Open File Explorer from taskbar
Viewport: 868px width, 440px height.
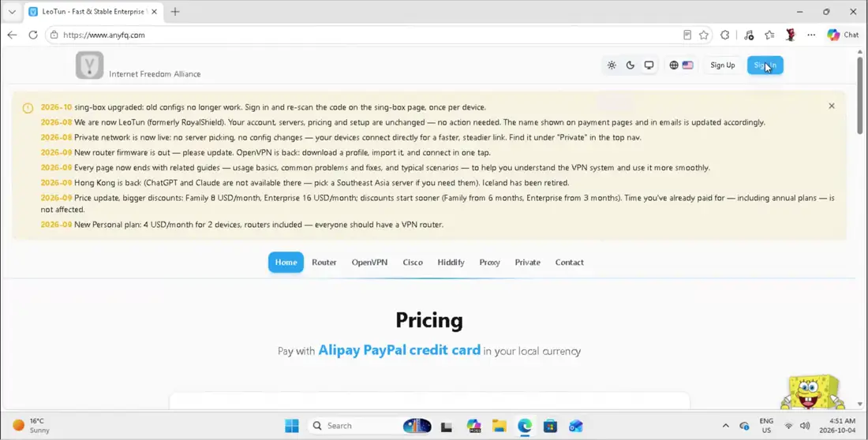(499, 426)
